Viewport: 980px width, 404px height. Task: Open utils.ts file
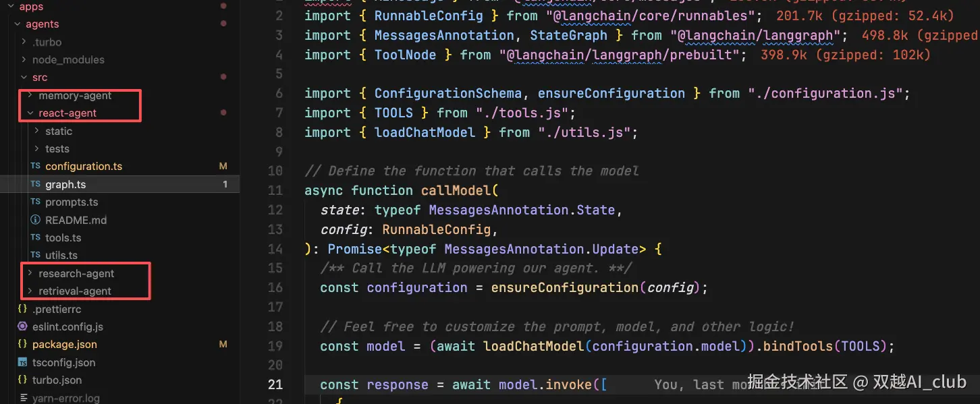click(61, 255)
